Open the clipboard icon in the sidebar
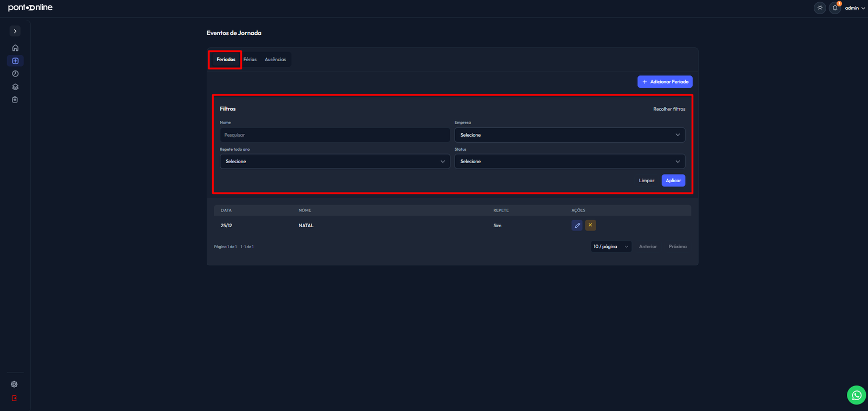The image size is (868, 411). pos(15,100)
